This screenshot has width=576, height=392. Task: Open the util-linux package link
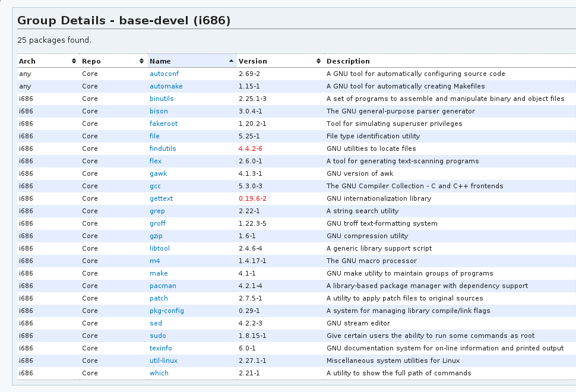click(x=163, y=361)
